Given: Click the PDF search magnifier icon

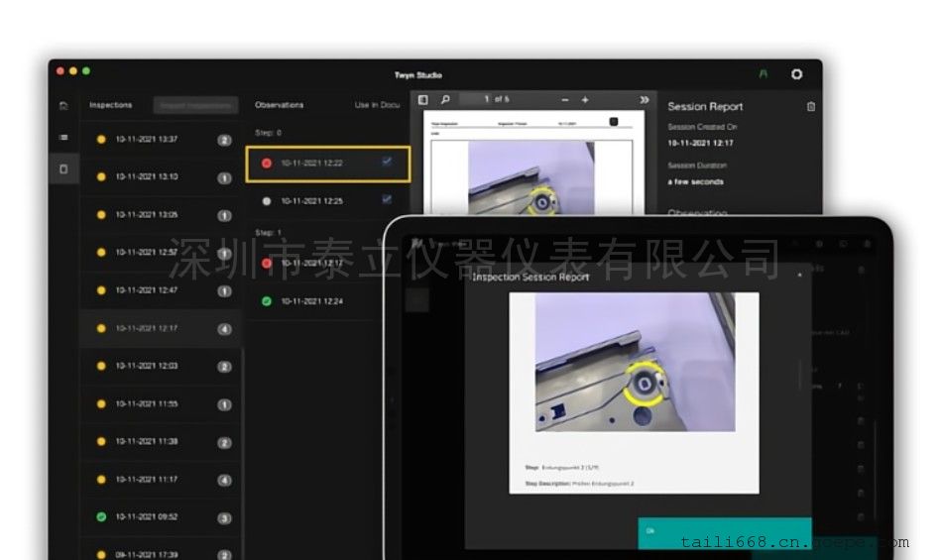Looking at the screenshot, I should click(x=445, y=100).
